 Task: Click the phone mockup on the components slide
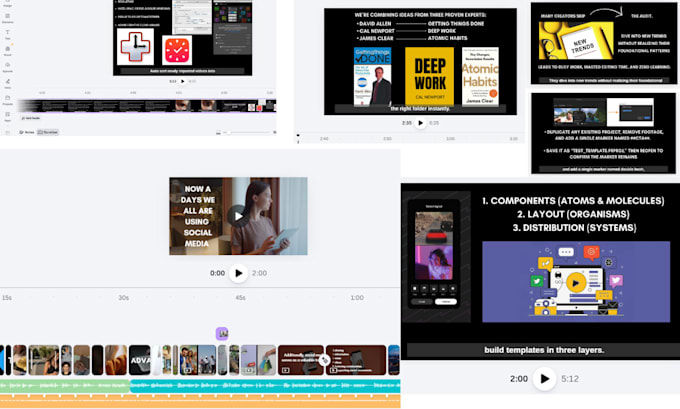coord(434,254)
